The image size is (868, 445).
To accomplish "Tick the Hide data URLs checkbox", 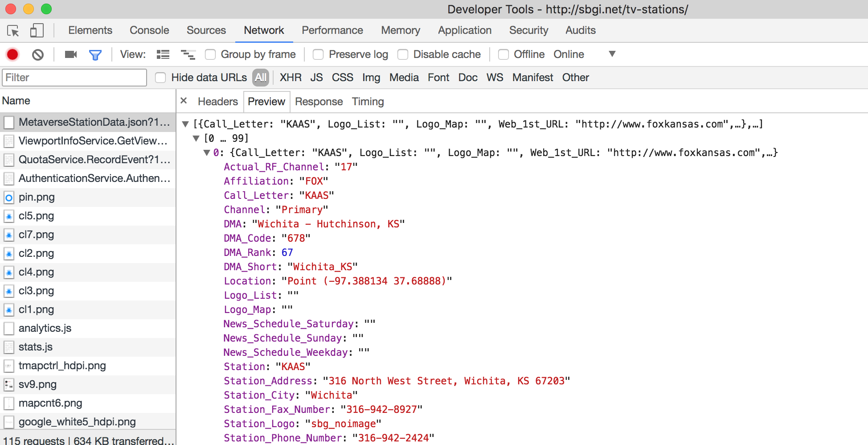I will click(160, 78).
